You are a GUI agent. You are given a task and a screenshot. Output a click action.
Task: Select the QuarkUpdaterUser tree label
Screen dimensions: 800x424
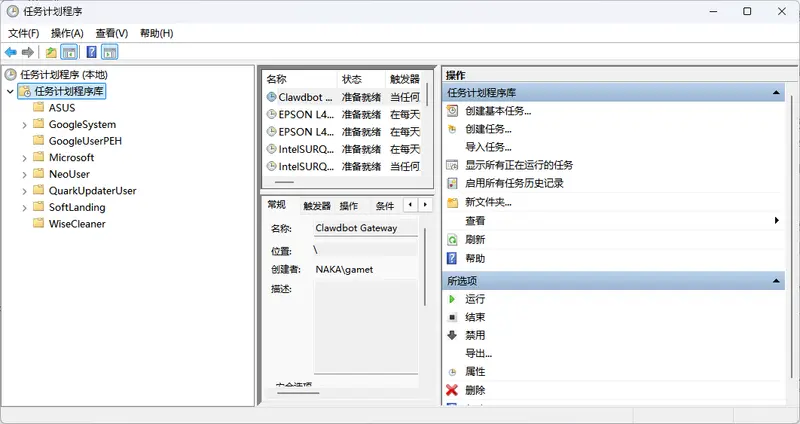click(92, 191)
